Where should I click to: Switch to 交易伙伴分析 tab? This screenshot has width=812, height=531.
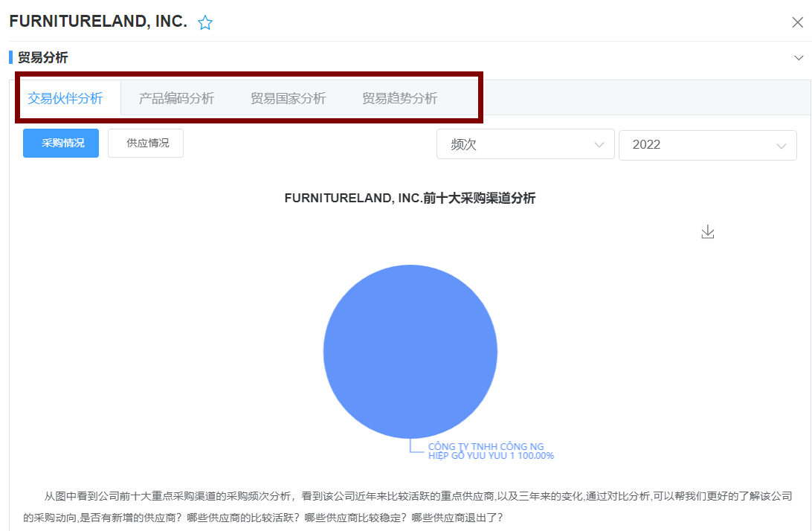click(x=65, y=98)
